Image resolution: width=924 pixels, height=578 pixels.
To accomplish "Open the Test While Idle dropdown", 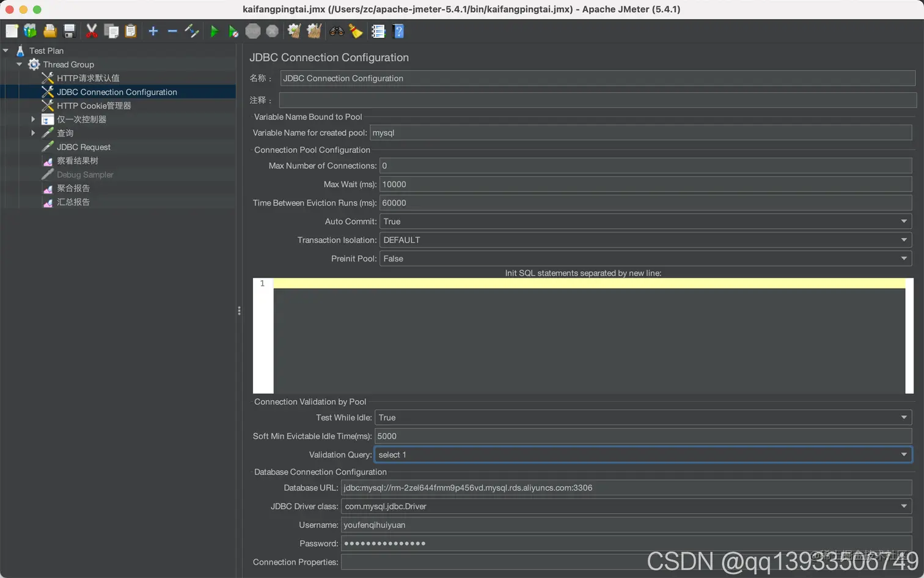I will tap(643, 418).
